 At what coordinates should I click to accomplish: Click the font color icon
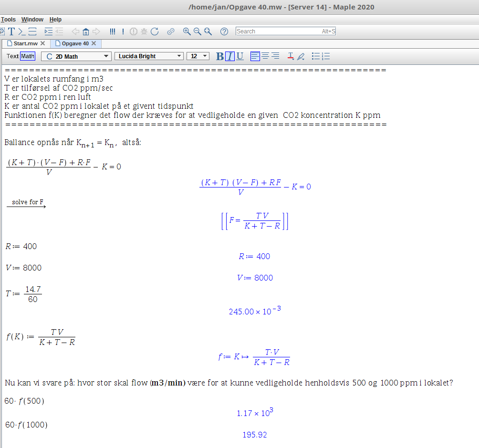(291, 56)
